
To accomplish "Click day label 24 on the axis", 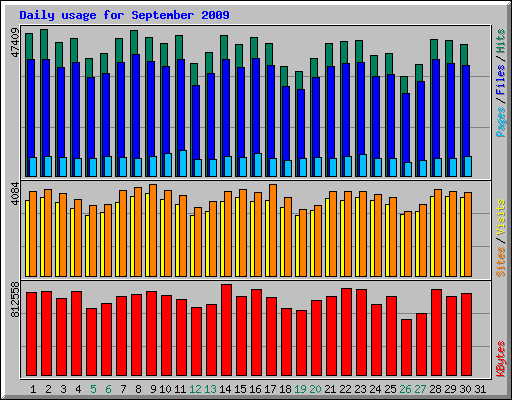I will tap(375, 389).
